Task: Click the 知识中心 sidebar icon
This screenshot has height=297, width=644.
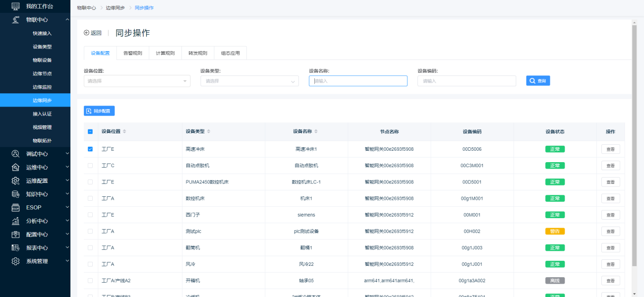Action: [15, 194]
